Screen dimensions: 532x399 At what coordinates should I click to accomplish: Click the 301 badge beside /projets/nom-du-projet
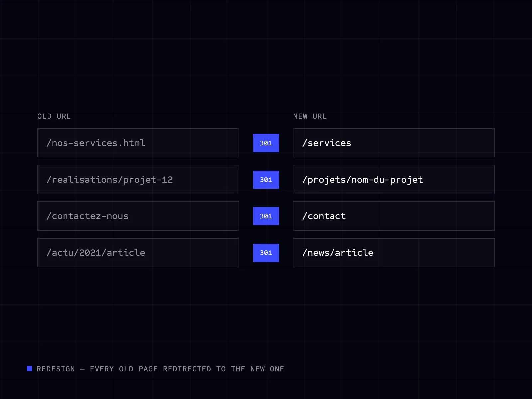click(x=266, y=180)
